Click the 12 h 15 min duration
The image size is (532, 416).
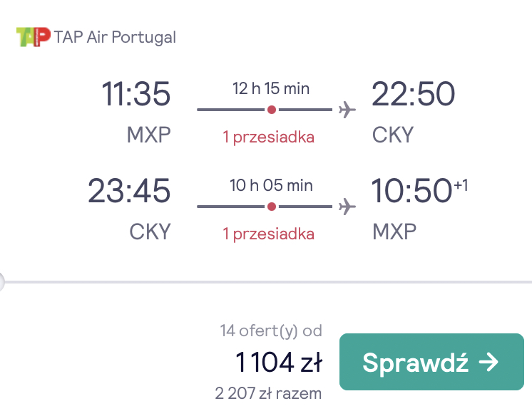pos(271,88)
